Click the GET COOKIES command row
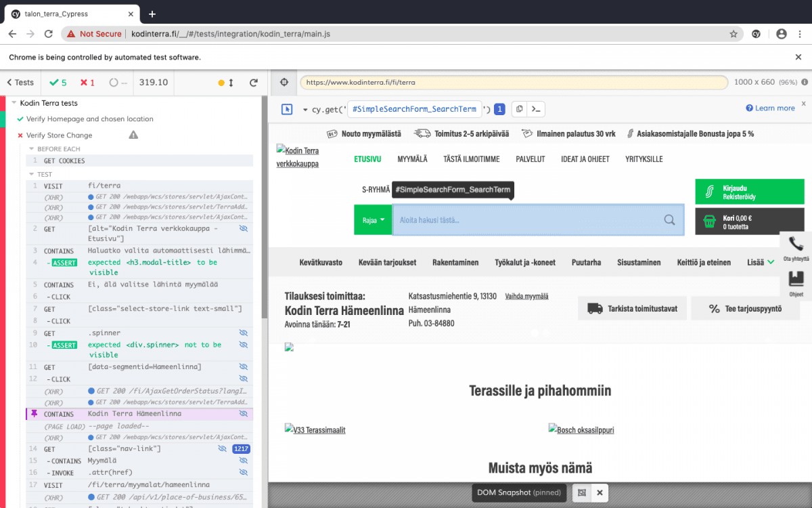Viewport: 812px width, 508px height. 139,161
